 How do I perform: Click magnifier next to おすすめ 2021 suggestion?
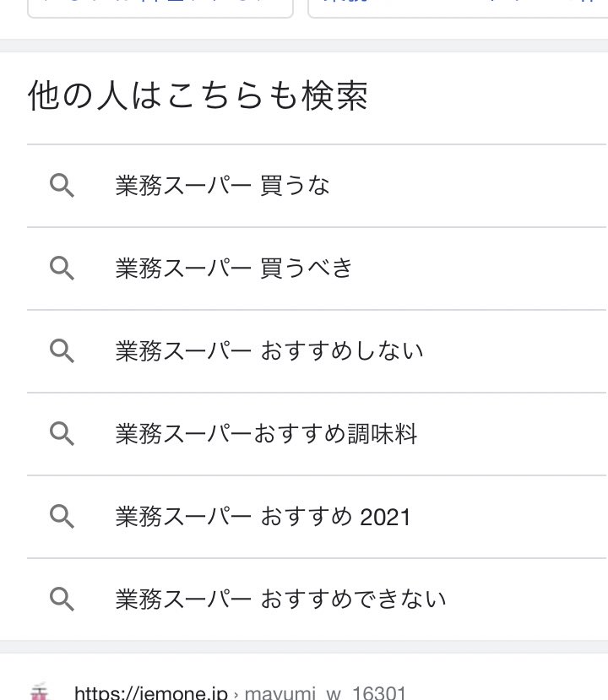(x=62, y=517)
